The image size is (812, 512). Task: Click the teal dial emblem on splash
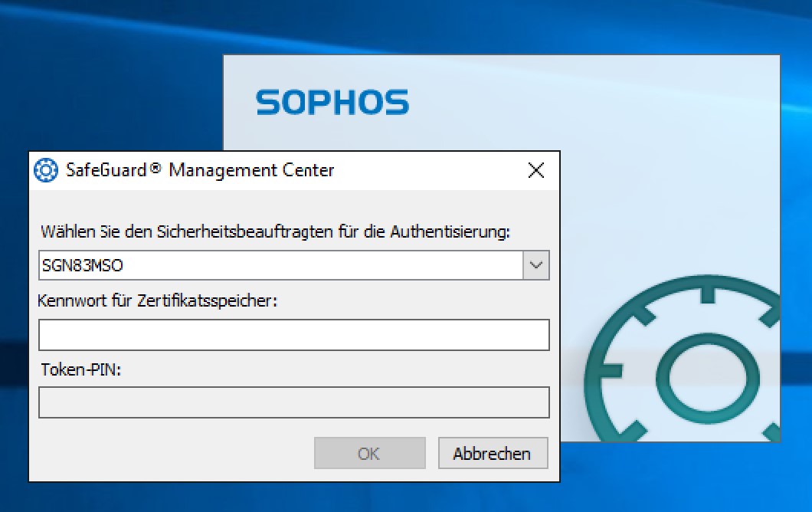(x=683, y=359)
